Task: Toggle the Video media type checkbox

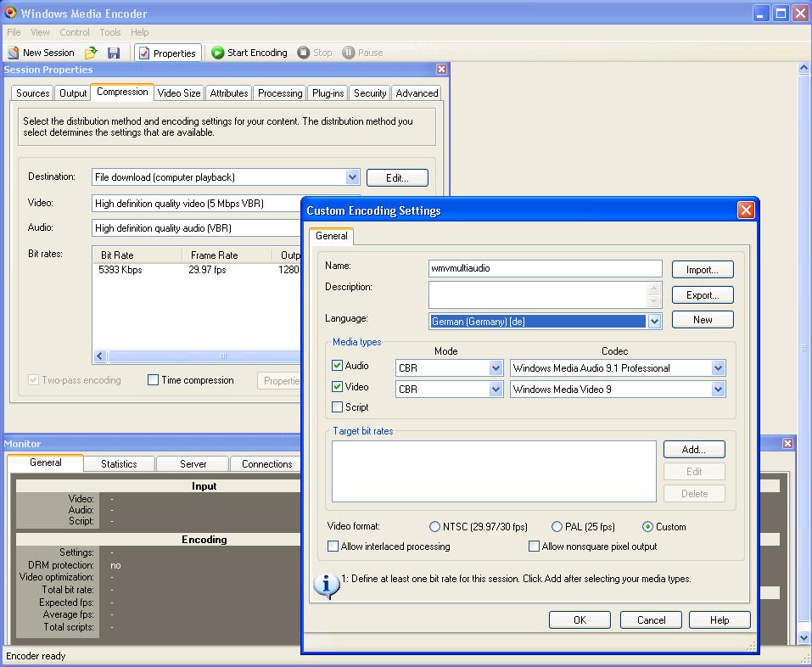Action: pyautogui.click(x=337, y=387)
